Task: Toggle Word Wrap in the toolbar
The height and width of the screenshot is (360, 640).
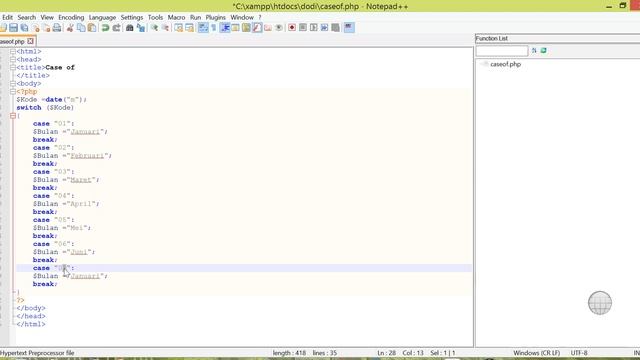Action: coord(203,28)
